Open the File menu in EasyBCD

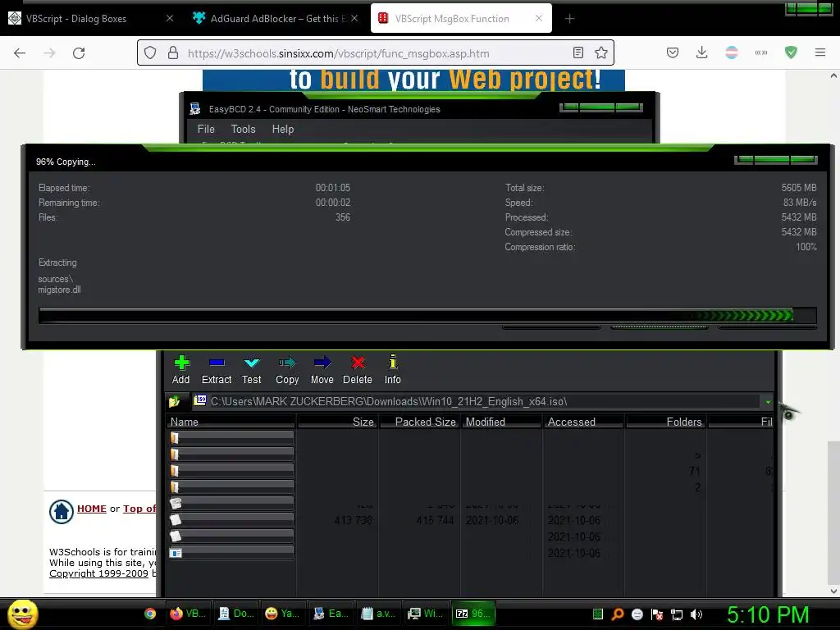point(206,129)
